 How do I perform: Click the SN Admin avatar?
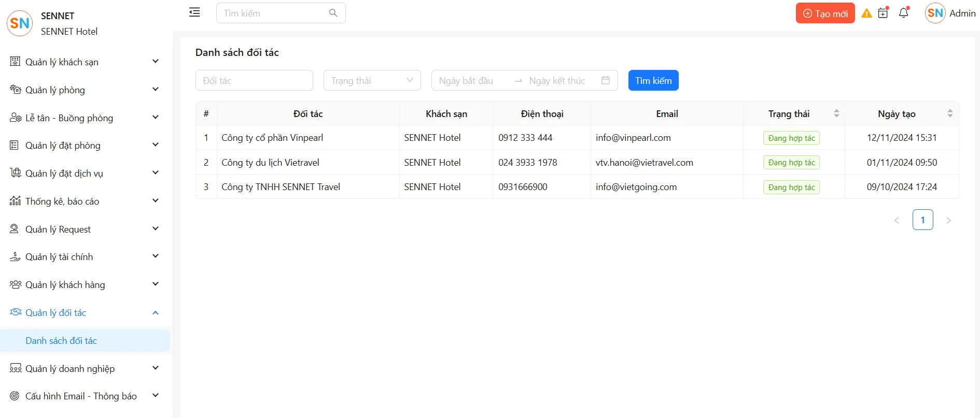point(935,13)
